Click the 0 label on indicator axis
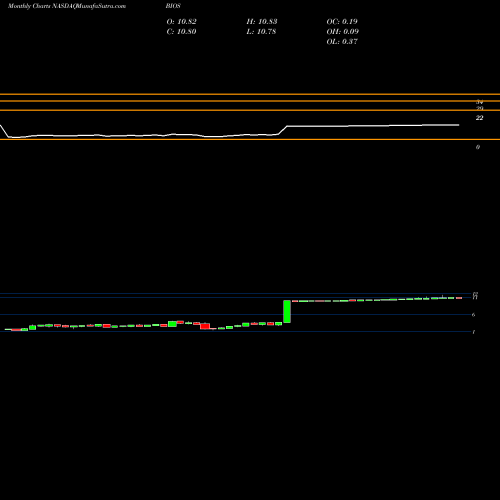500x500 pixels. 478,147
